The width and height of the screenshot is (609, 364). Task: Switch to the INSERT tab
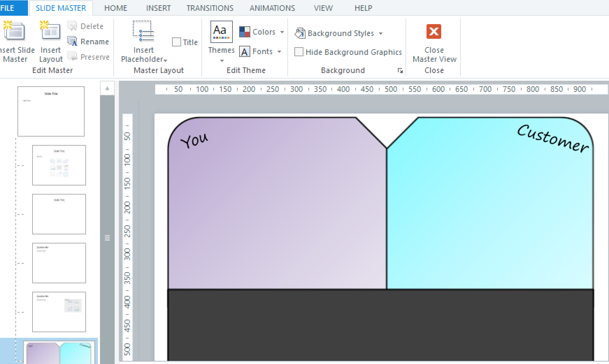pyautogui.click(x=158, y=8)
